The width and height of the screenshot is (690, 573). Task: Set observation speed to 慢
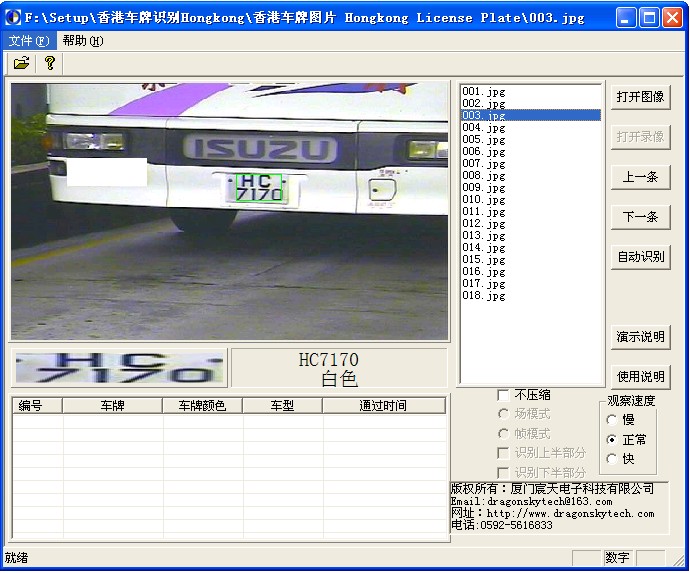point(620,420)
